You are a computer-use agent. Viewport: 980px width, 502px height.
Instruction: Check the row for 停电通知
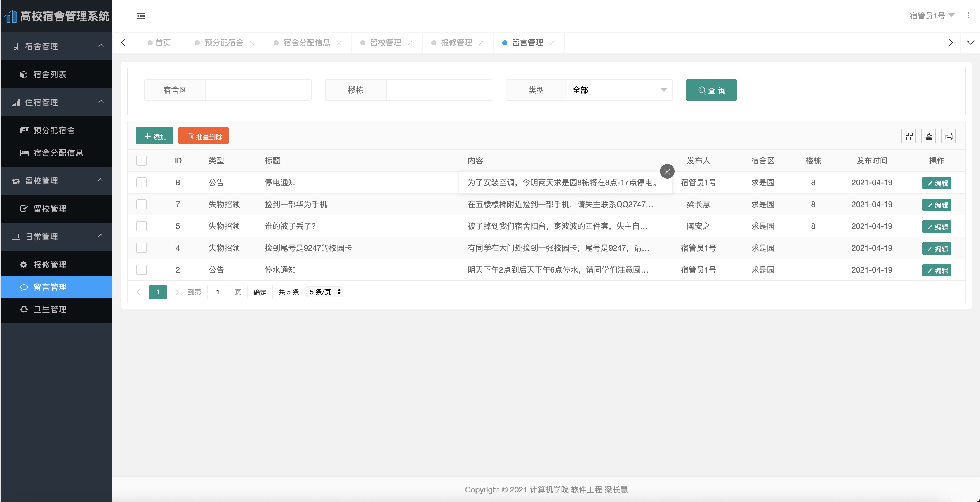(x=142, y=183)
